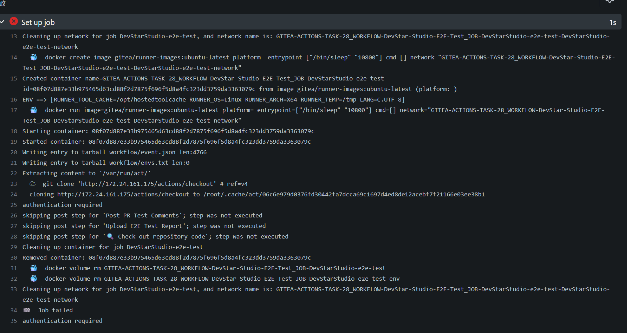644x333 pixels.
Task: Click the 'Job failed' log message
Action: (56, 310)
